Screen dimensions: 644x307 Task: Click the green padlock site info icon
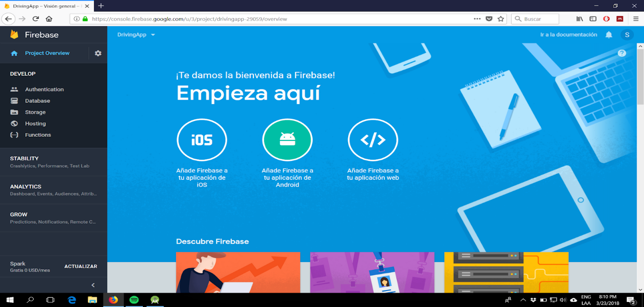(85, 19)
